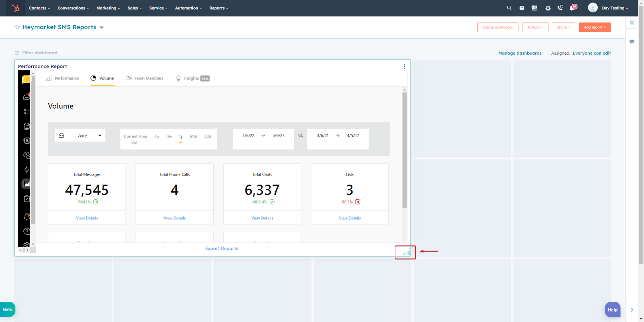Click the upgrade arrow icon
The width and height of the screenshot is (644, 322).
point(522,8)
